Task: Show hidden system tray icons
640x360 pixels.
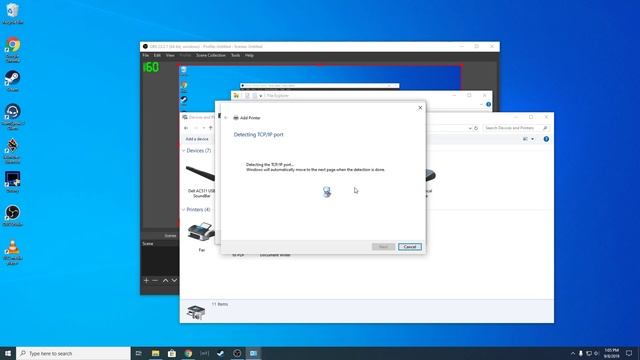Action: (x=573, y=353)
